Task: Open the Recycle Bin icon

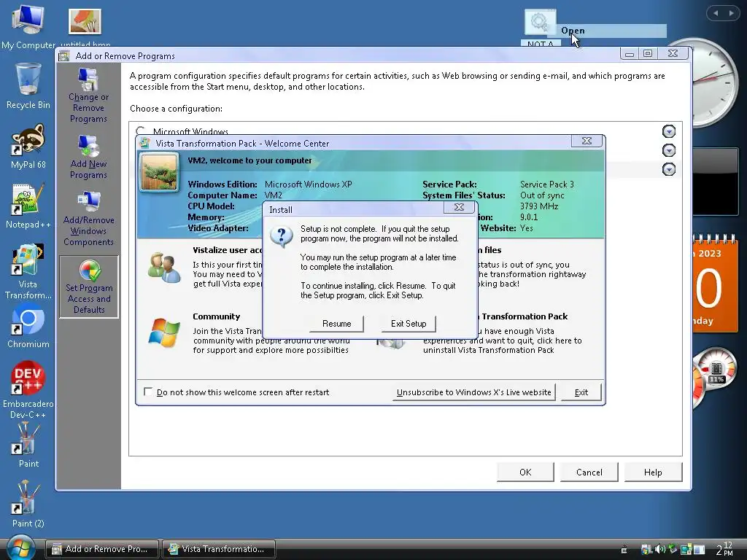Action: [28, 87]
